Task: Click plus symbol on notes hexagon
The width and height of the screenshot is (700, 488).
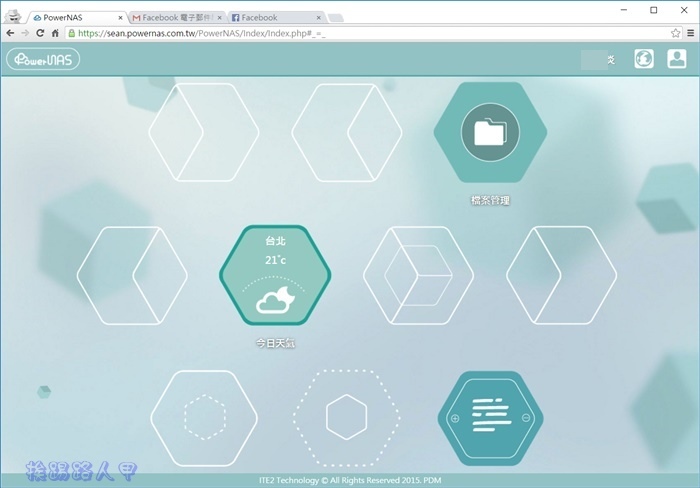Action: [455, 418]
